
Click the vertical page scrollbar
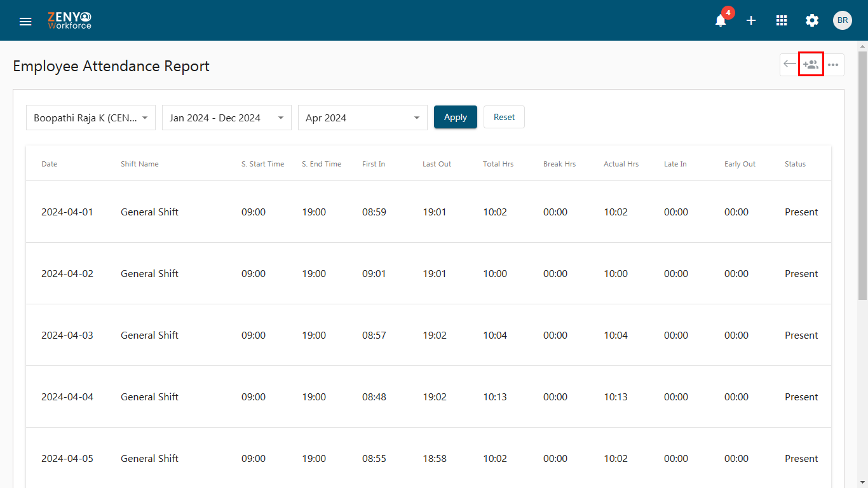point(862,175)
